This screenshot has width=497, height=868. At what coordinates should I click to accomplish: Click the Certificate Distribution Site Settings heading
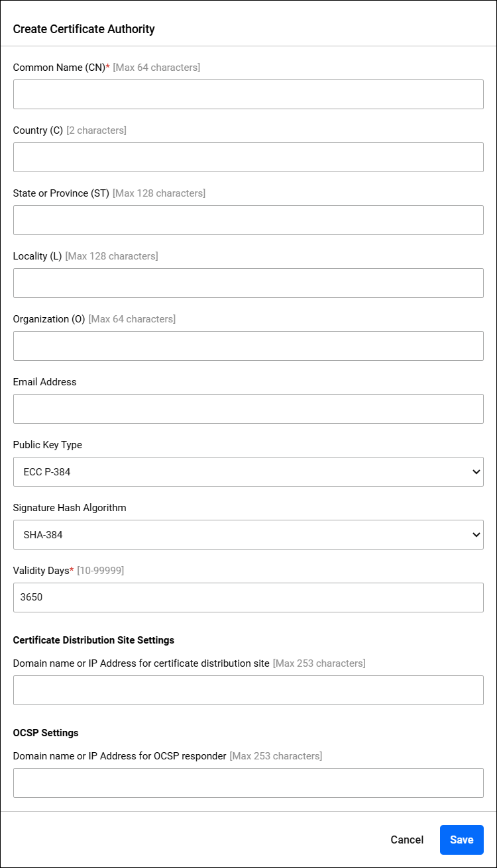93,640
